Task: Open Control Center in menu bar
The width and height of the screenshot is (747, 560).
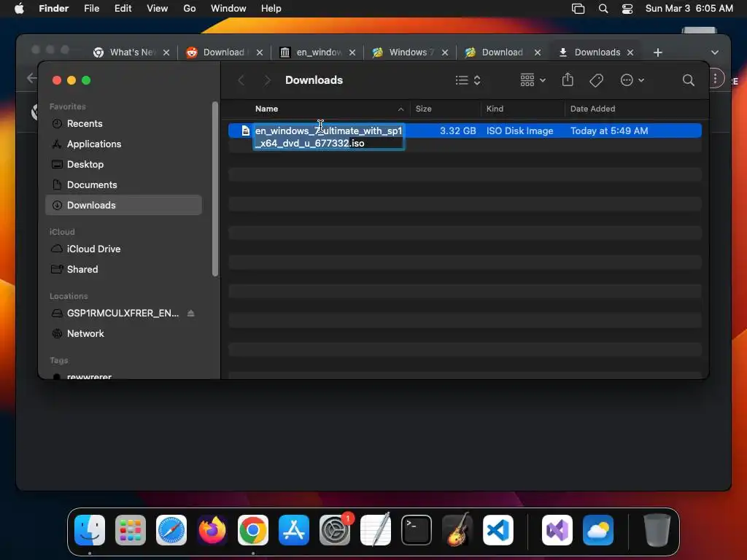Action: (627, 9)
